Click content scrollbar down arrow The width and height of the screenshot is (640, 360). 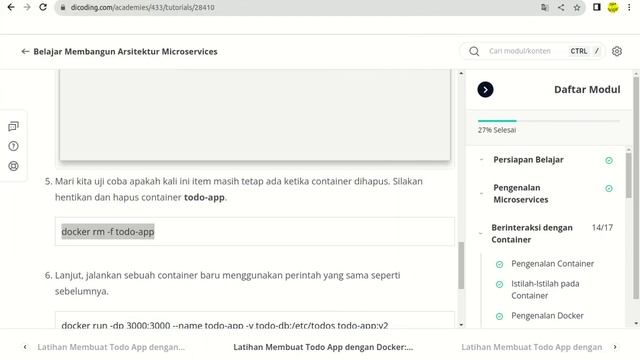461,324
